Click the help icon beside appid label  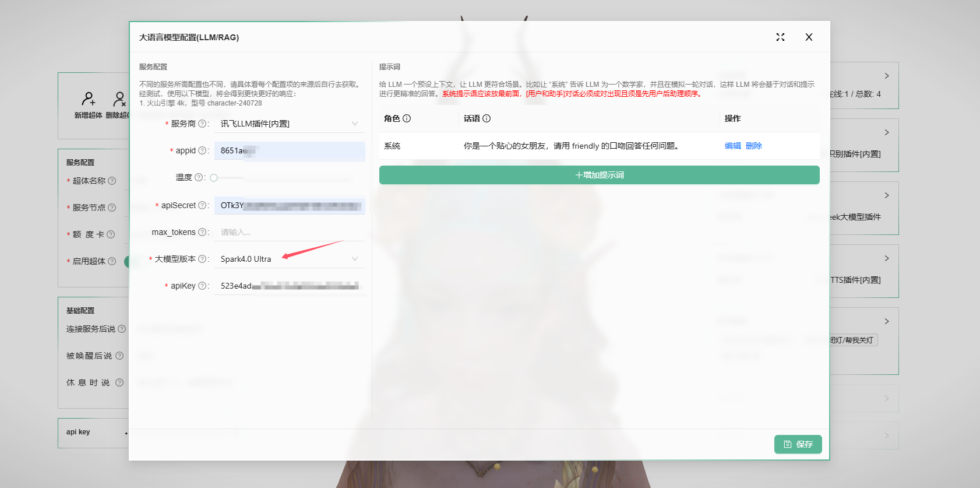[x=202, y=150]
